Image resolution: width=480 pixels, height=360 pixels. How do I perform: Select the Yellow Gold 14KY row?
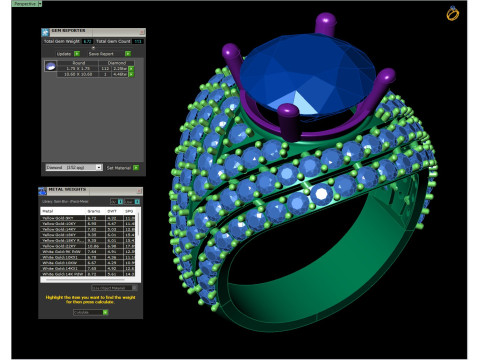[x=88, y=229]
